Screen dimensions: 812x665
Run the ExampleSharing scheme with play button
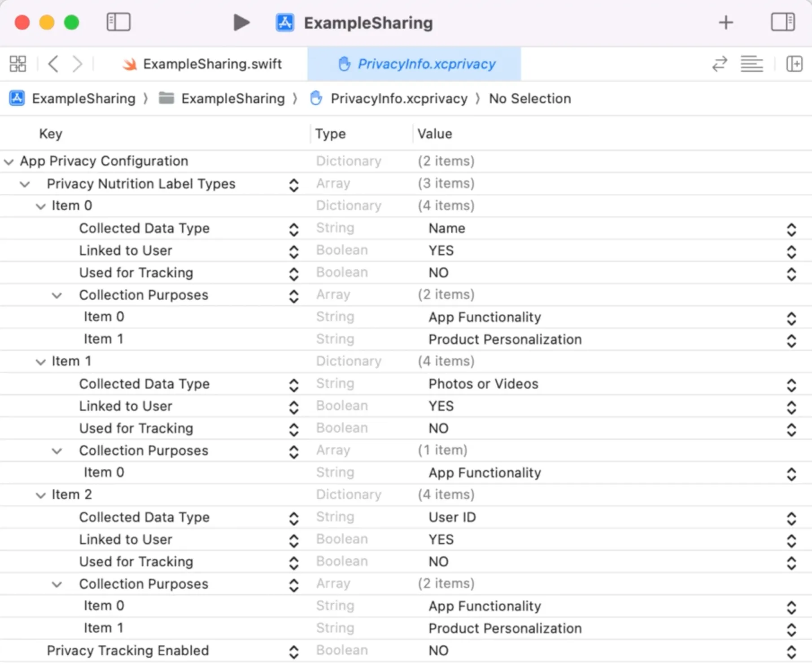point(241,22)
